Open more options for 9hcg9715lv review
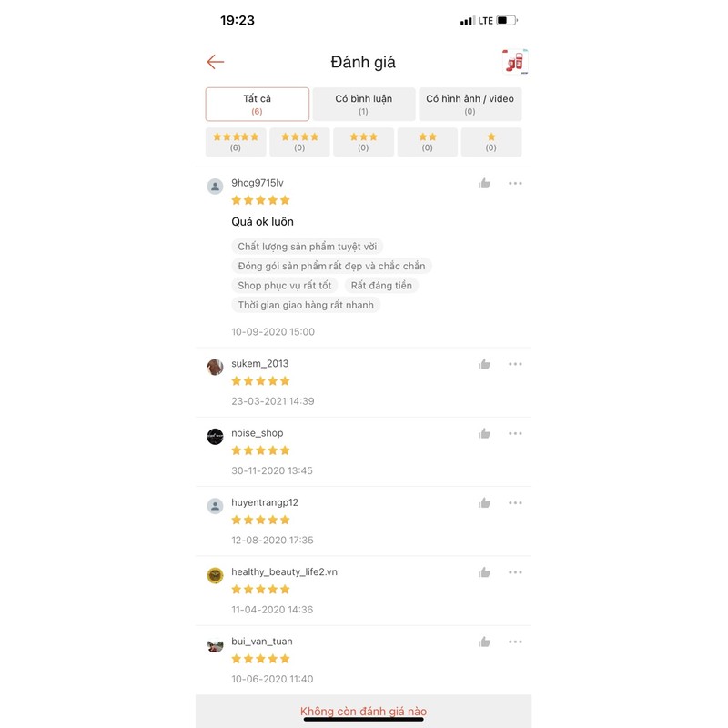This screenshot has width=728, height=728. coord(515,184)
